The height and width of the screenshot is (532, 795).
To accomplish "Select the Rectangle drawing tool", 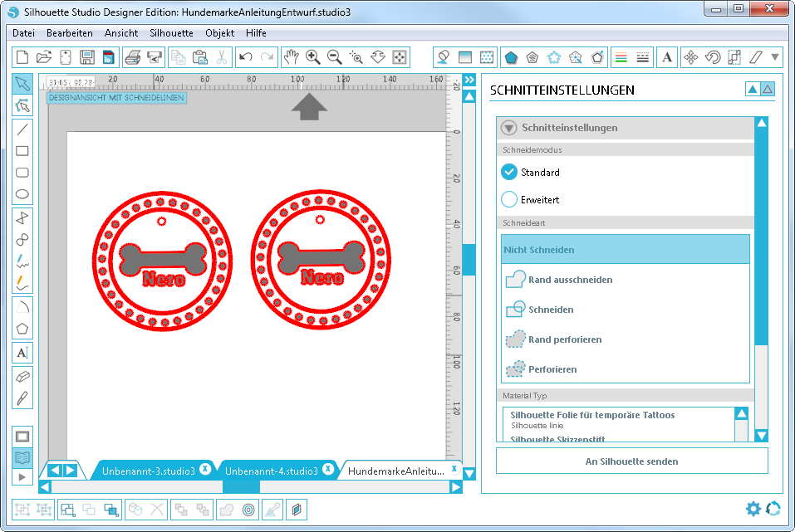I will pos(22,150).
